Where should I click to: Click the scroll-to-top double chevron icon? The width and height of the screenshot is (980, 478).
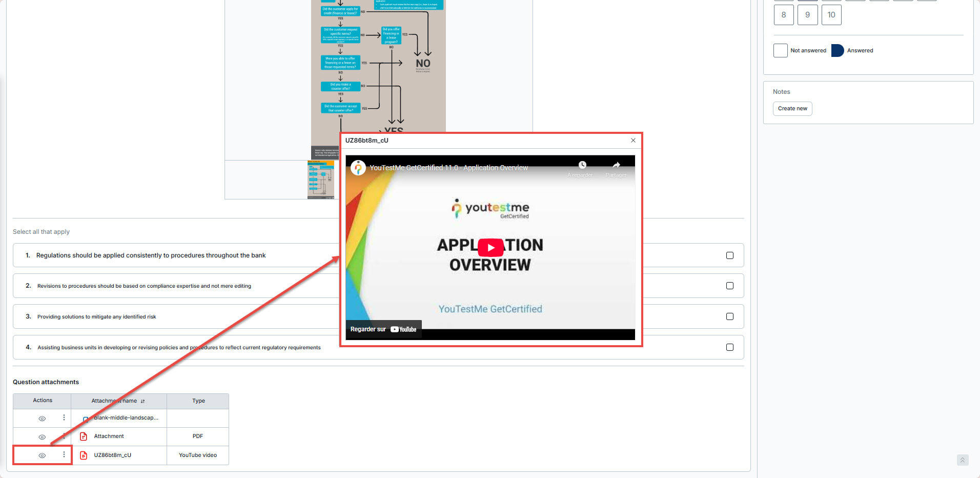[962, 460]
